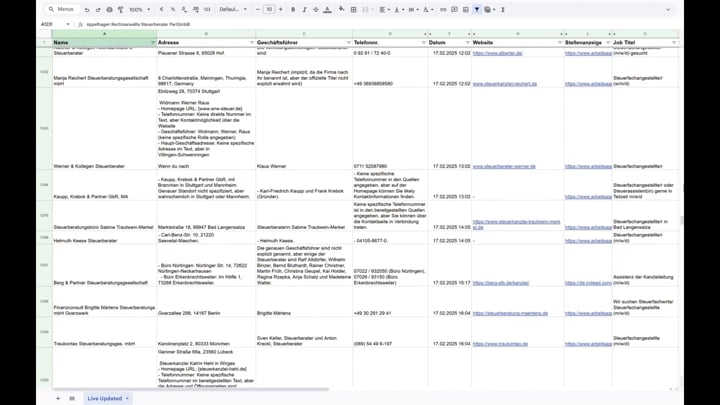
Task: Open steuerkanzlei-reichert.de website link
Action: click(505, 84)
